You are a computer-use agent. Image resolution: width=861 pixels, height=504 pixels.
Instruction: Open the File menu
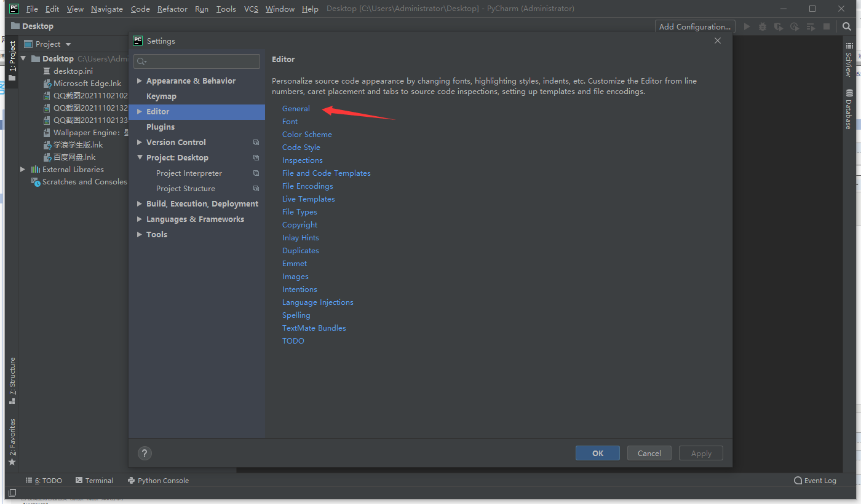[x=32, y=9]
